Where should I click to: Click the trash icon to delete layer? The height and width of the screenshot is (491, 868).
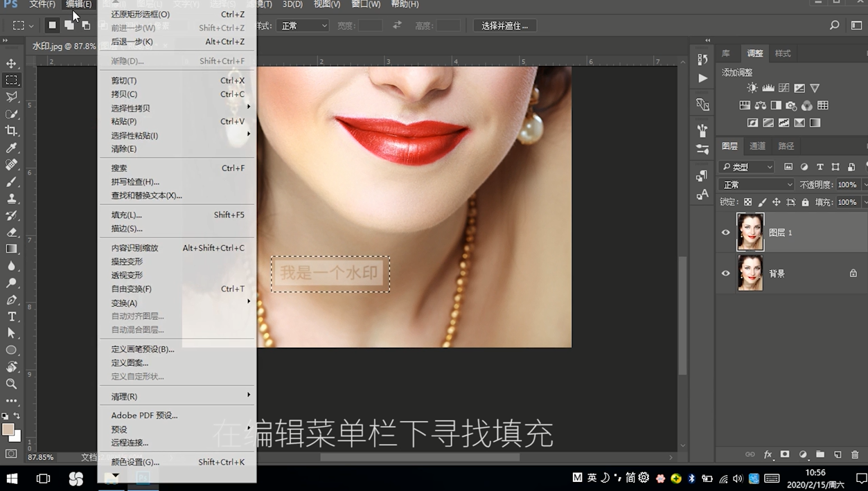[855, 454]
